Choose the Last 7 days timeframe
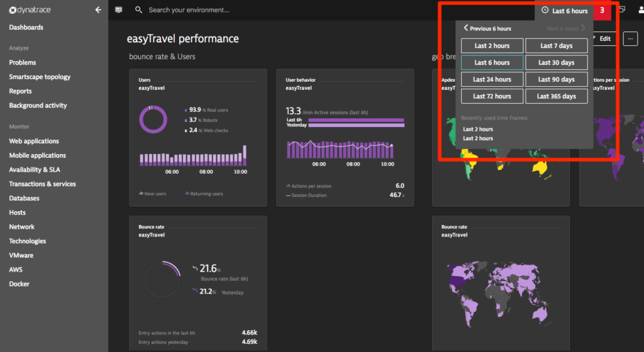Viewport: 644px width, 352px height. pyautogui.click(x=557, y=45)
